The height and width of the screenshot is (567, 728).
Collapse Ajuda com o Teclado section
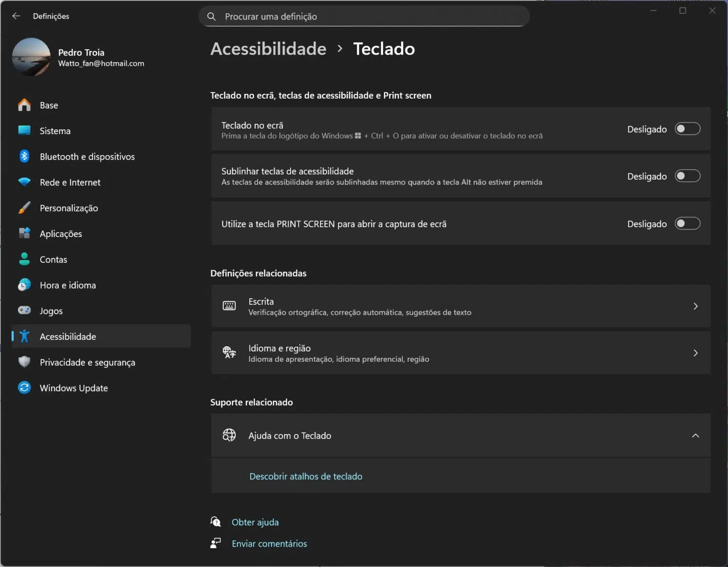click(x=695, y=435)
